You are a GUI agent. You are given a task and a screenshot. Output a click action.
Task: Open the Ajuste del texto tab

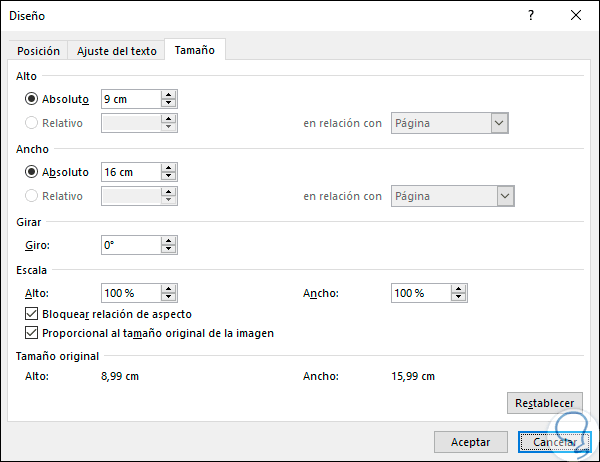point(117,51)
